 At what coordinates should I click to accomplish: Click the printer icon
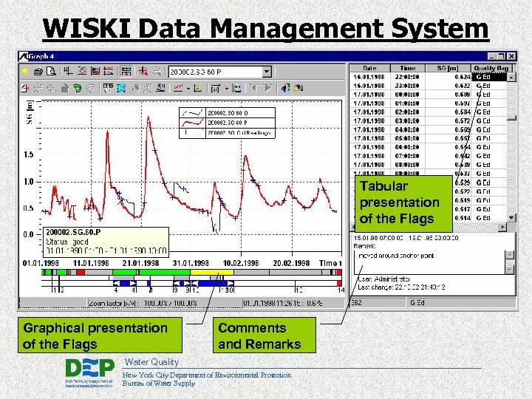pyautogui.click(x=38, y=71)
